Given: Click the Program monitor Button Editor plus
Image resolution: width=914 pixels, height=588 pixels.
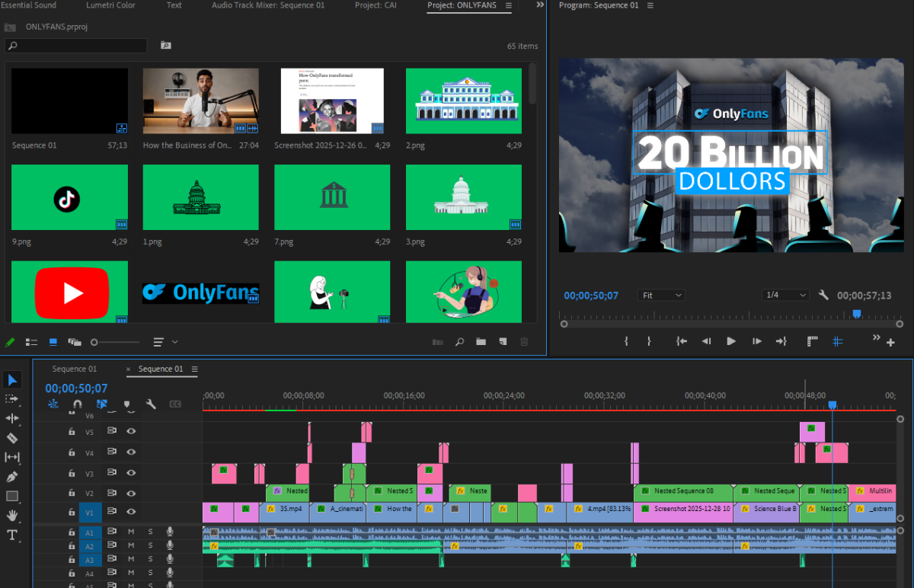Looking at the screenshot, I should 890,343.
